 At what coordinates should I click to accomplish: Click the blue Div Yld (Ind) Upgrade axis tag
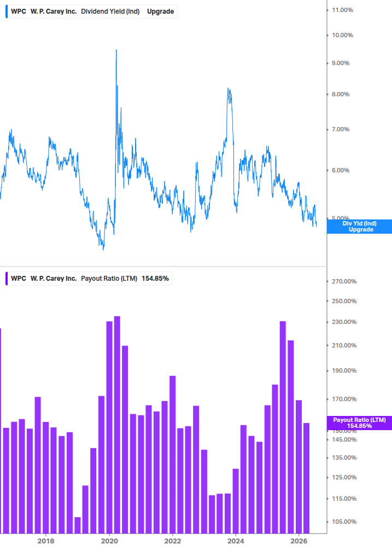click(x=359, y=227)
